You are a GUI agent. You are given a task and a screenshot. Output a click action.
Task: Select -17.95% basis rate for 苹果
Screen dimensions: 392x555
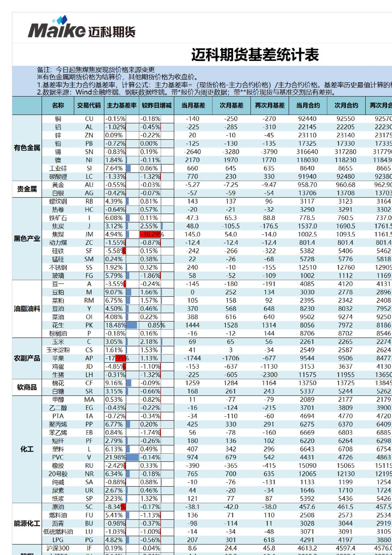click(x=122, y=358)
